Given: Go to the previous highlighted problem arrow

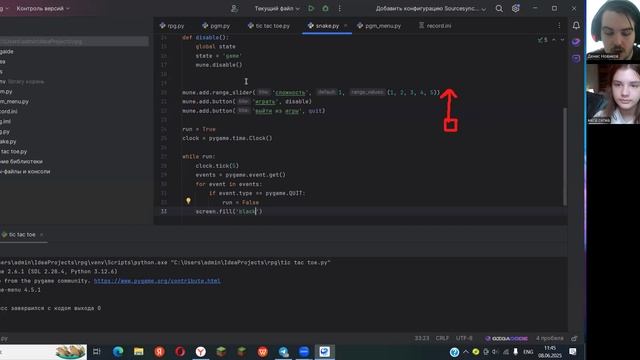Looking at the screenshot, I should click(x=554, y=40).
